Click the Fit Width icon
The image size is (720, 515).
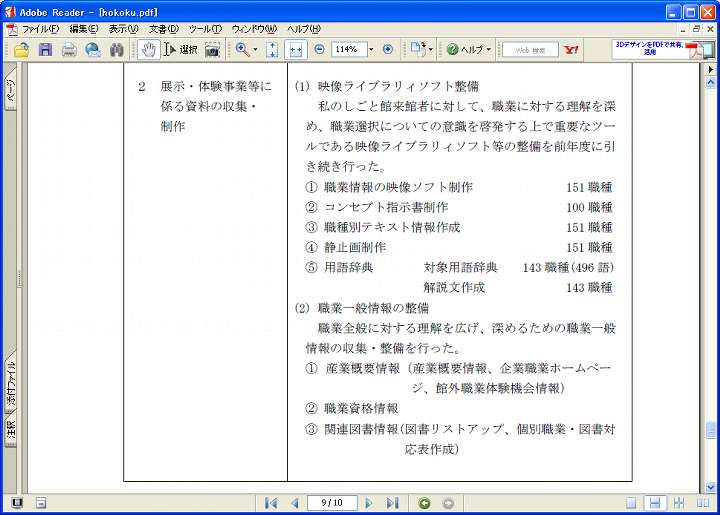coord(295,49)
